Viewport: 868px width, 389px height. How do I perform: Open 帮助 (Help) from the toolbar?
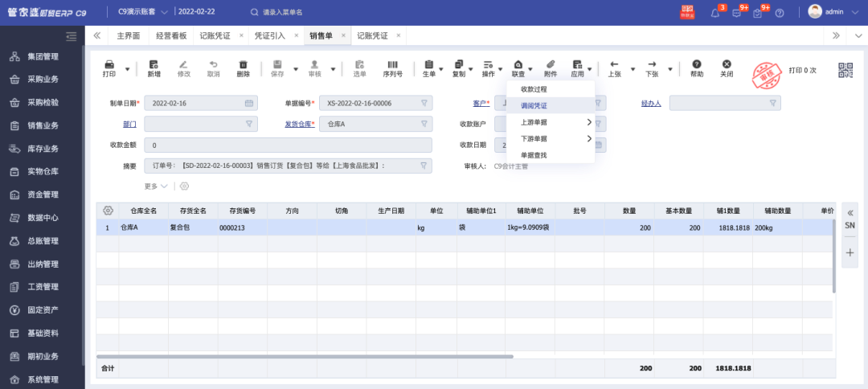click(697, 68)
